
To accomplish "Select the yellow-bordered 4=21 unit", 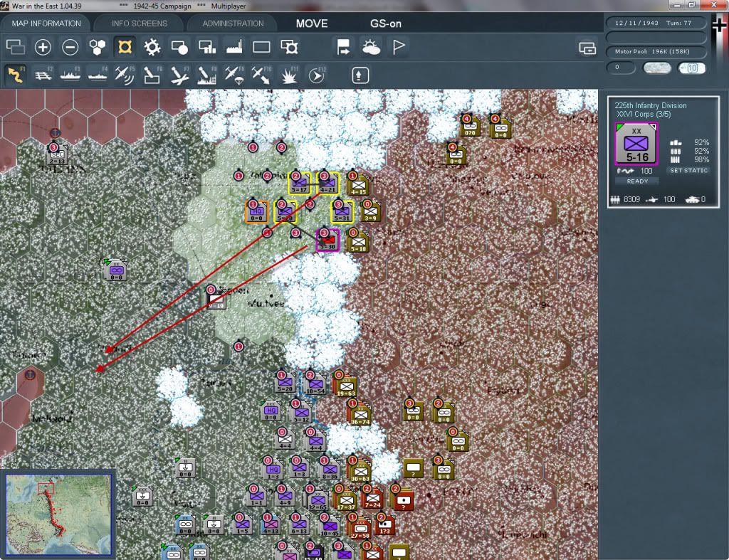I will click(x=327, y=183).
